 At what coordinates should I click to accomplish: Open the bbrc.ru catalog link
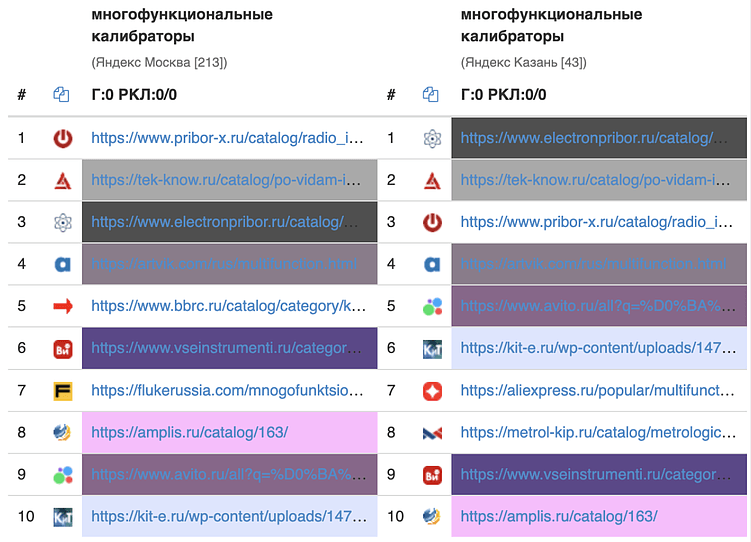point(228,306)
